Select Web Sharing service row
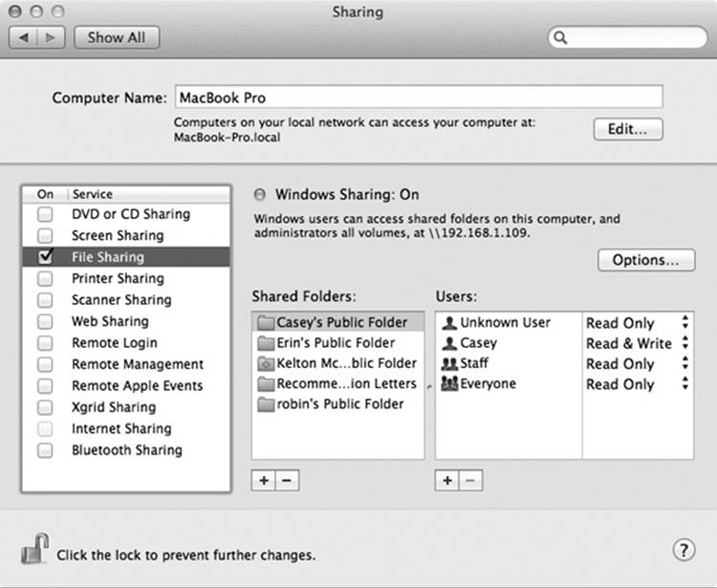The image size is (717, 588). pos(126,321)
